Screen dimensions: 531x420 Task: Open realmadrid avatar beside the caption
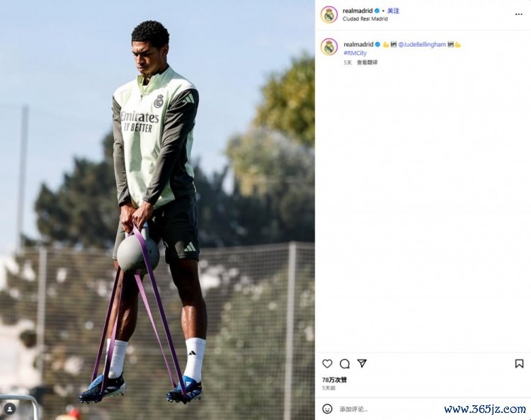329,47
